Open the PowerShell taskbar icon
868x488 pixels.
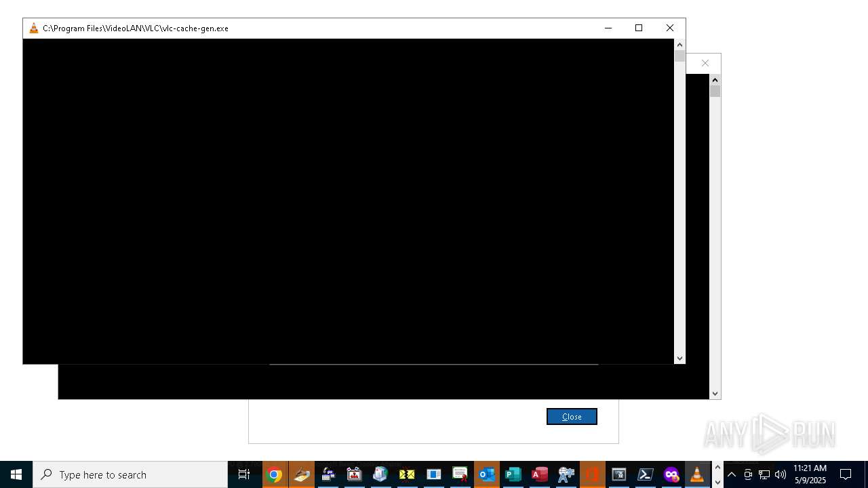point(646,474)
